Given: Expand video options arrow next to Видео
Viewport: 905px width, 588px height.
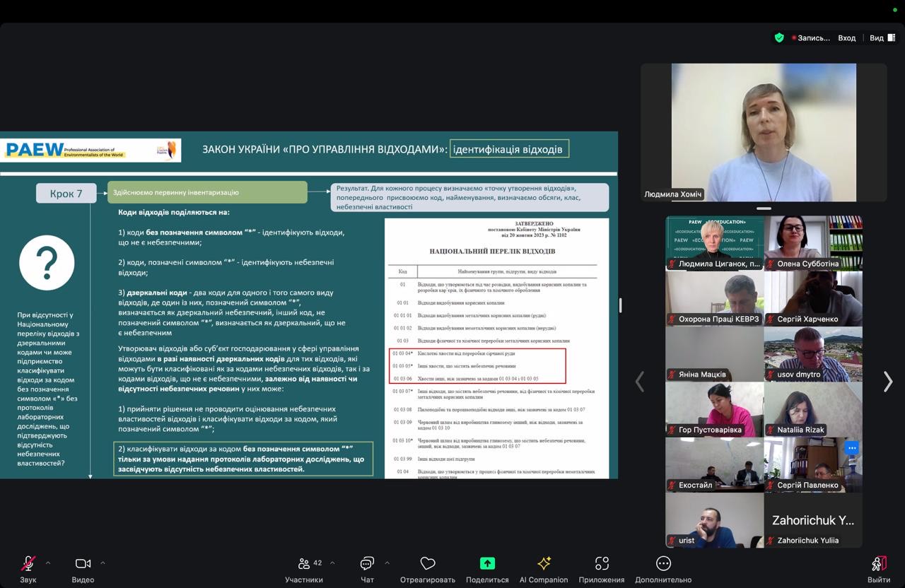Looking at the screenshot, I should [x=103, y=563].
